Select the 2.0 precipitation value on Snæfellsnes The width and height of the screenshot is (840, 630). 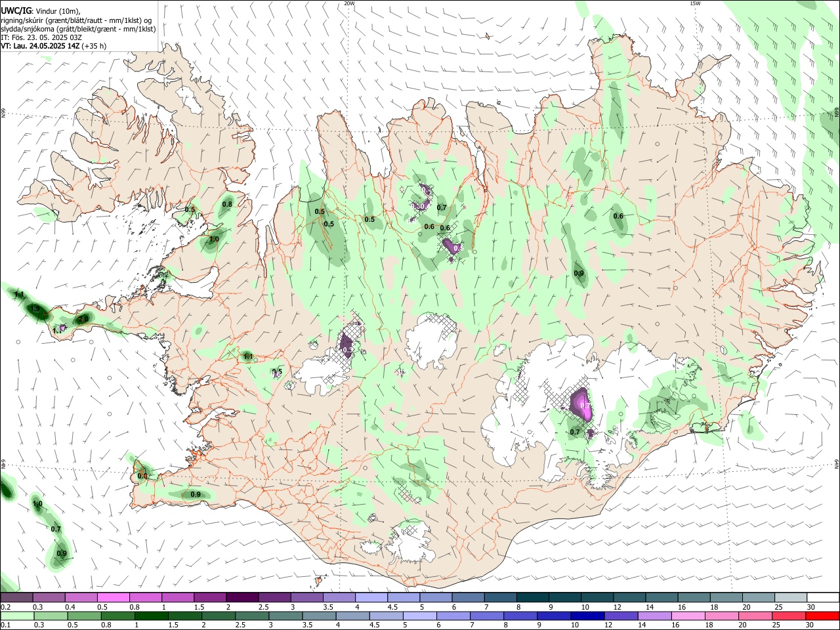click(x=83, y=319)
